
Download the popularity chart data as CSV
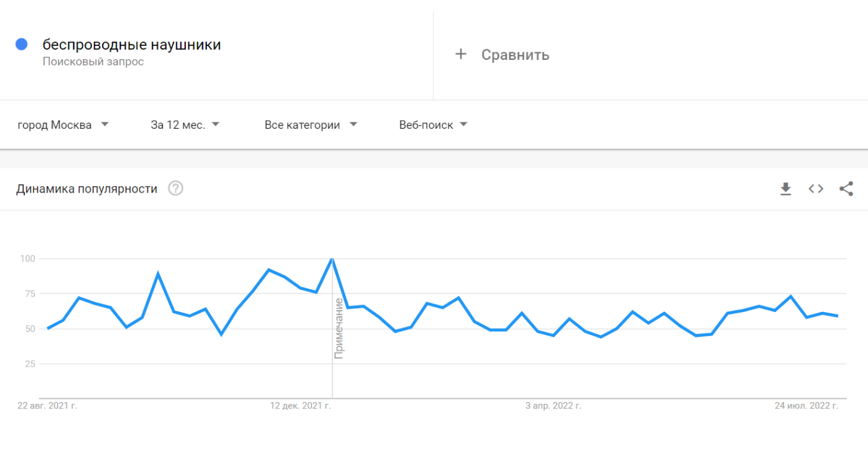pos(786,189)
